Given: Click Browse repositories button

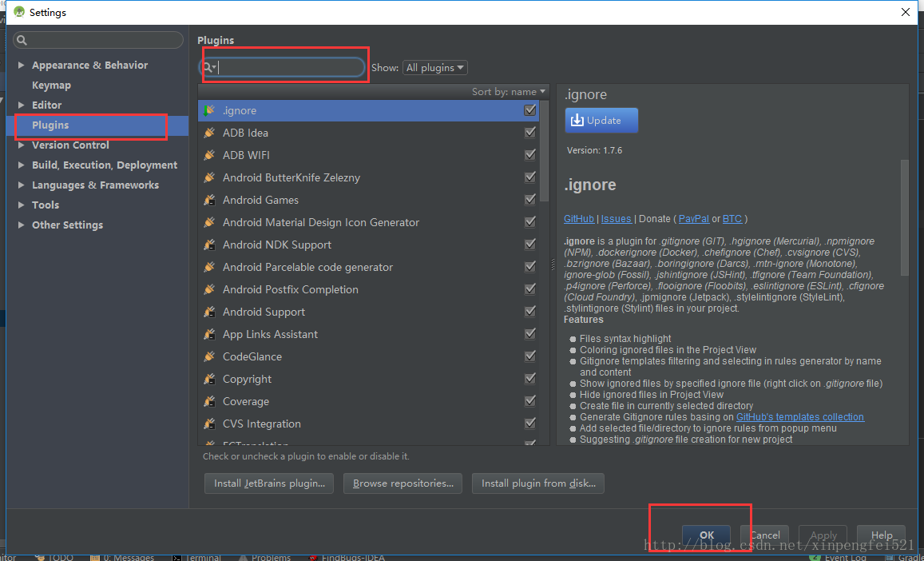Looking at the screenshot, I should pyautogui.click(x=403, y=483).
